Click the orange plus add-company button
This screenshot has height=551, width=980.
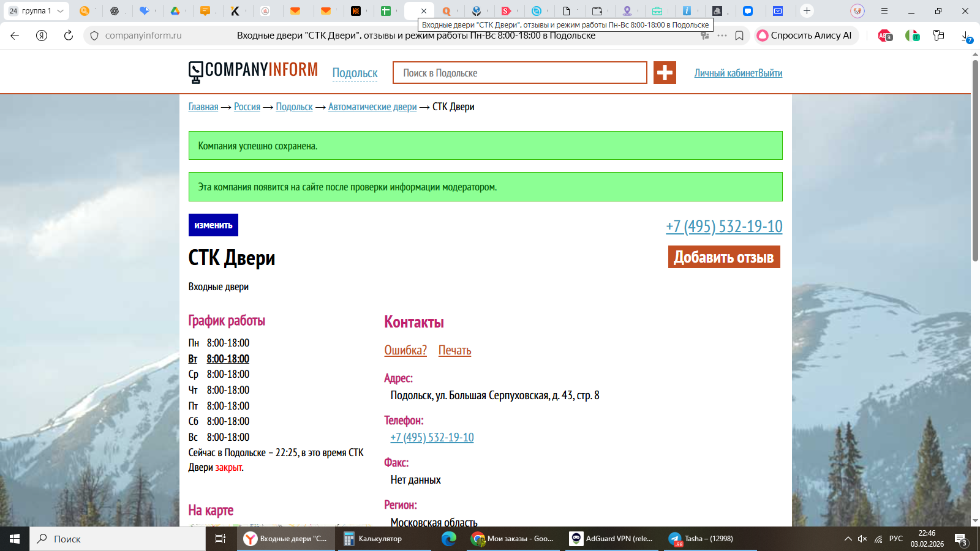[665, 72]
